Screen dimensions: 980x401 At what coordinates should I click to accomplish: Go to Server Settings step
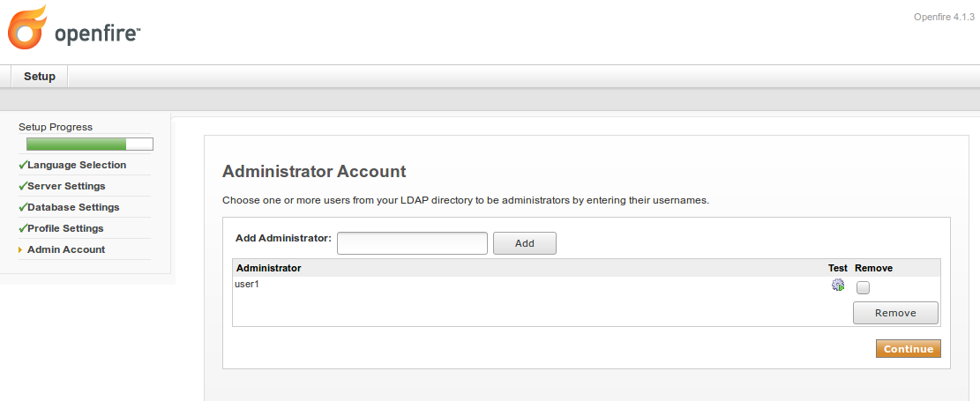click(x=66, y=186)
